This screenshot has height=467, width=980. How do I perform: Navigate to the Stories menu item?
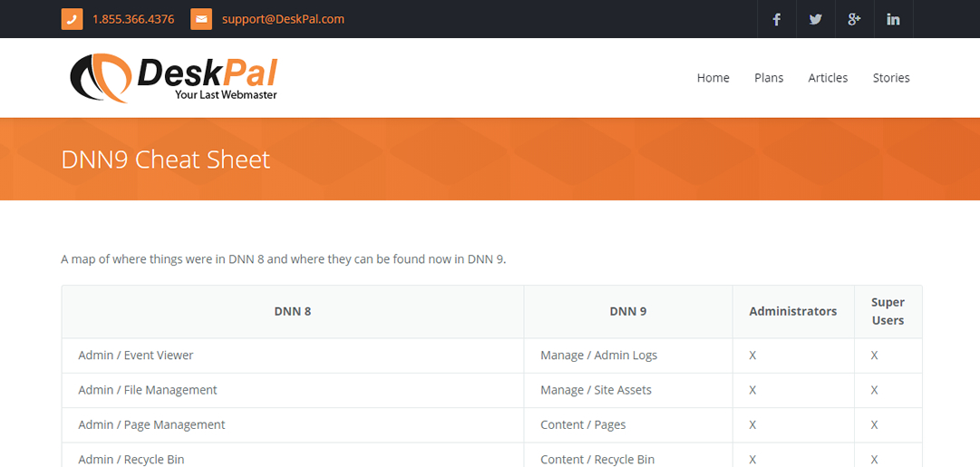(891, 78)
